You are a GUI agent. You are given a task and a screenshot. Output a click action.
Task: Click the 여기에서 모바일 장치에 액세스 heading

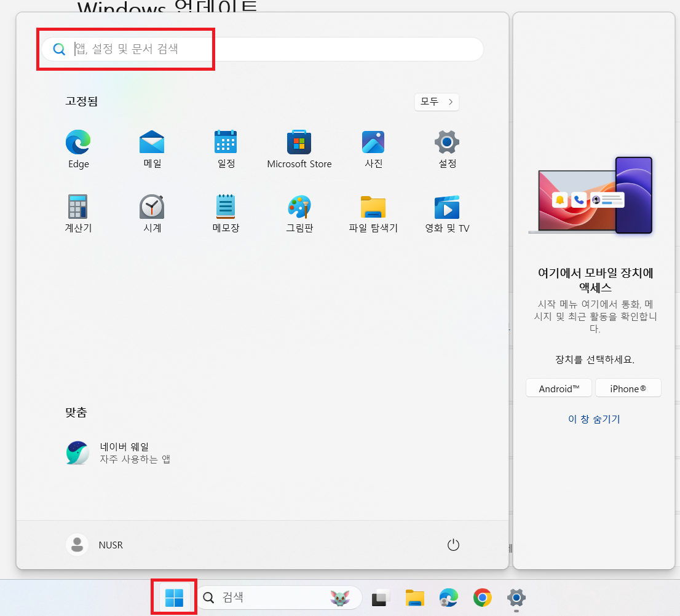(x=595, y=280)
